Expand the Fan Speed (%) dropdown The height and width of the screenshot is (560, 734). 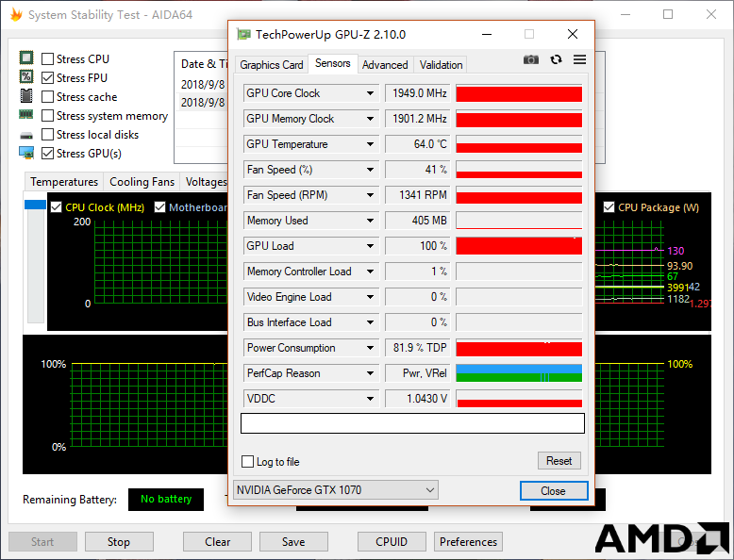click(370, 170)
